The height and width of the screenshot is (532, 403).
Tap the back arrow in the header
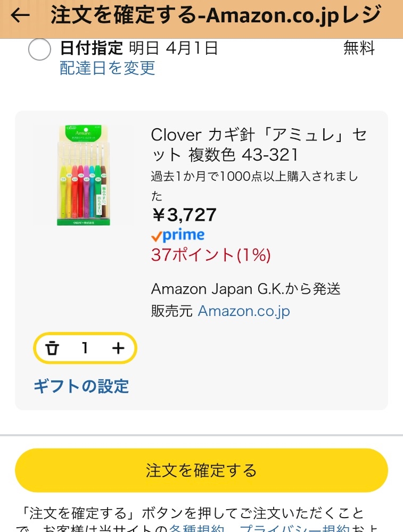20,15
